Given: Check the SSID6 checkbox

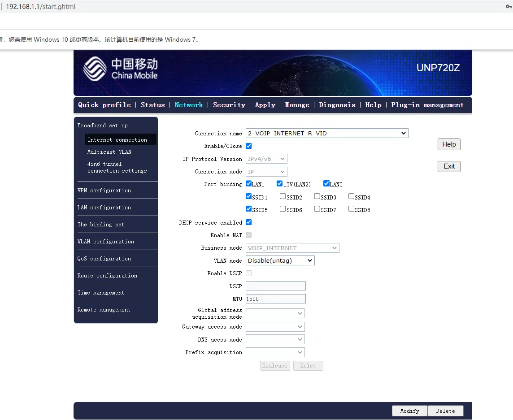Looking at the screenshot, I should coord(283,209).
